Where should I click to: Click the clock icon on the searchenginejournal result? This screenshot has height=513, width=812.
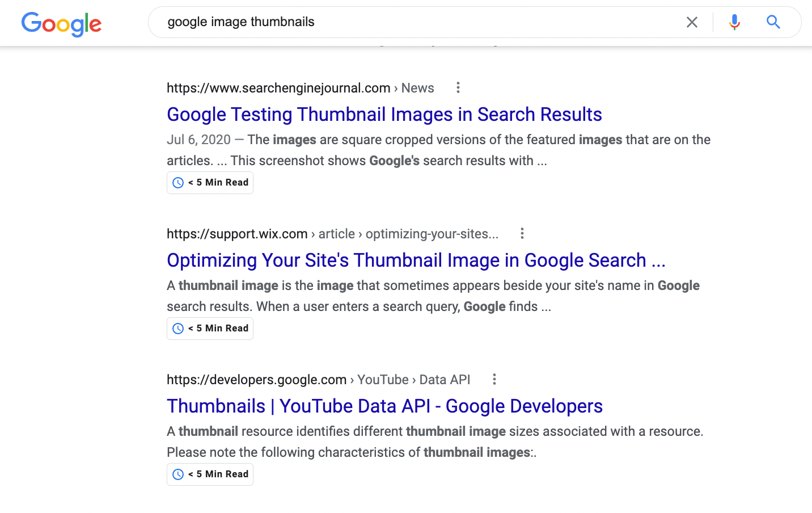tap(177, 182)
